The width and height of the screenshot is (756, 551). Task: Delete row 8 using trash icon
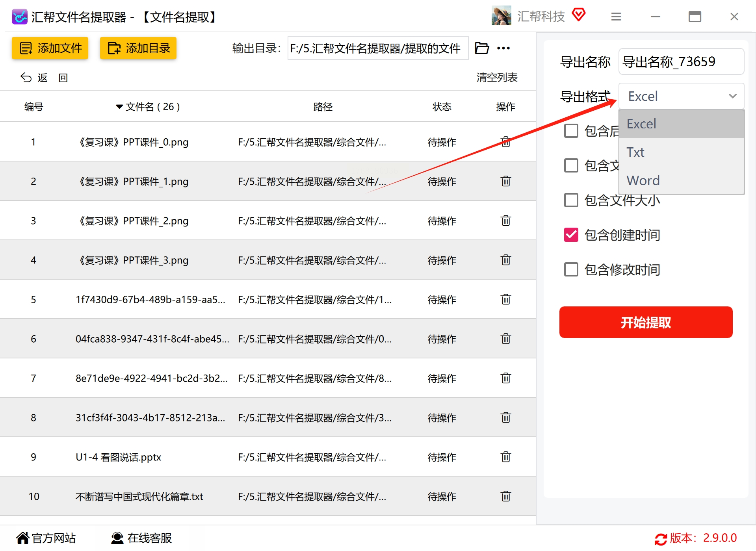[505, 417]
